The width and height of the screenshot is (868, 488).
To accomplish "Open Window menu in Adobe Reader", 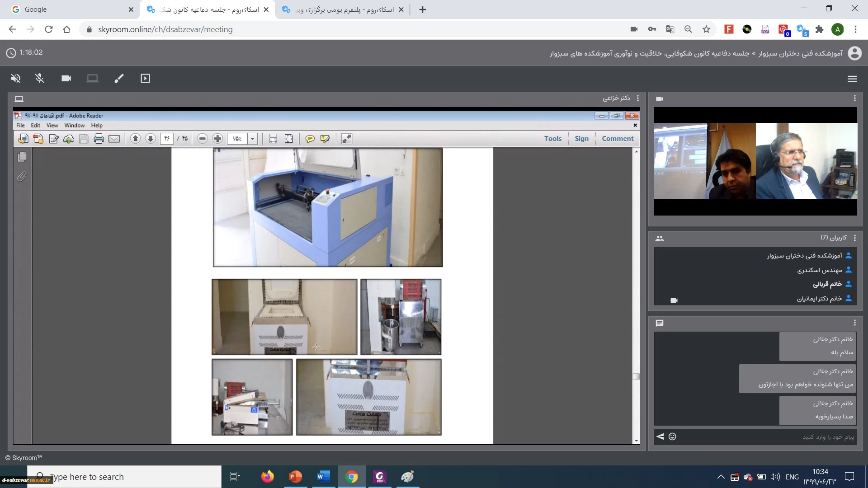I will click(74, 126).
